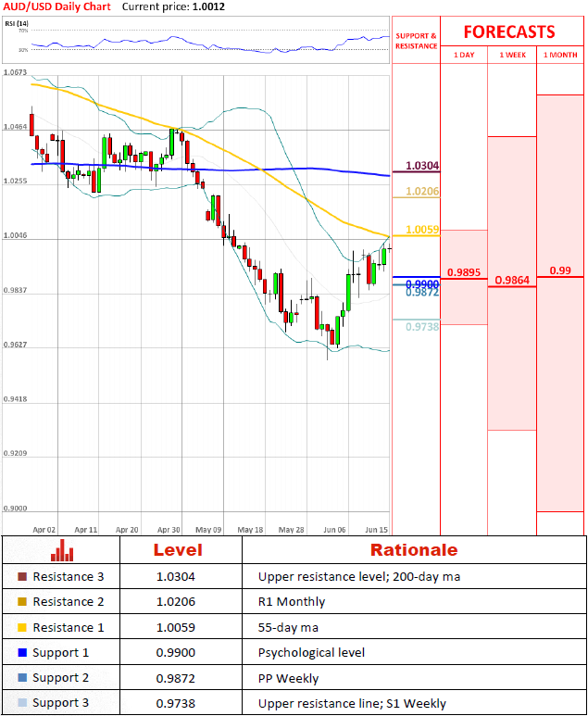The width and height of the screenshot is (588, 716).
Task: Click the 0.9209 price axis label
Action: click(x=15, y=454)
